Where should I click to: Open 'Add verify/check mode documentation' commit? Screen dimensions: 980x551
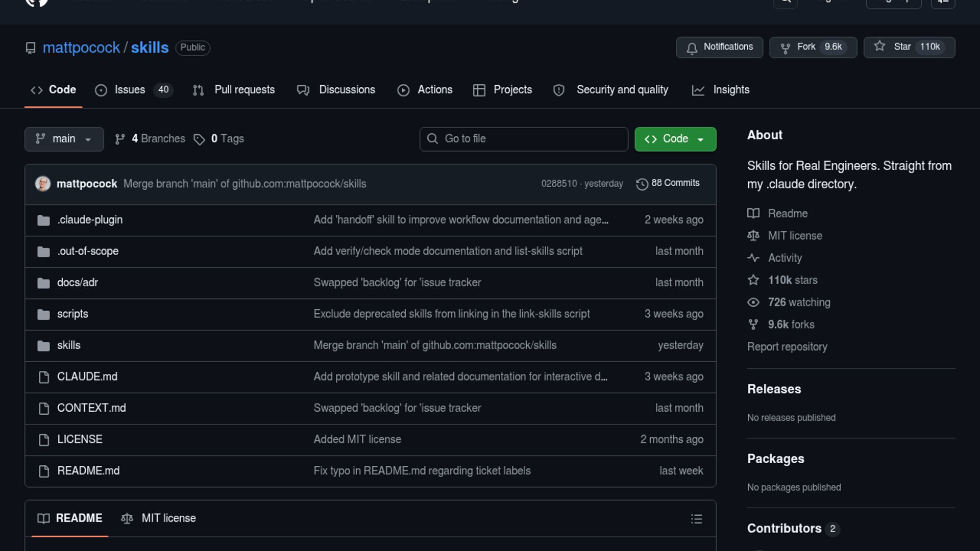coord(448,251)
